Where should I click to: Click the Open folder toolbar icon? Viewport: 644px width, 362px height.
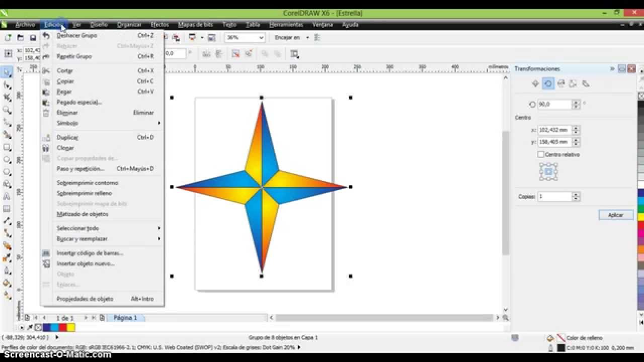click(21, 38)
